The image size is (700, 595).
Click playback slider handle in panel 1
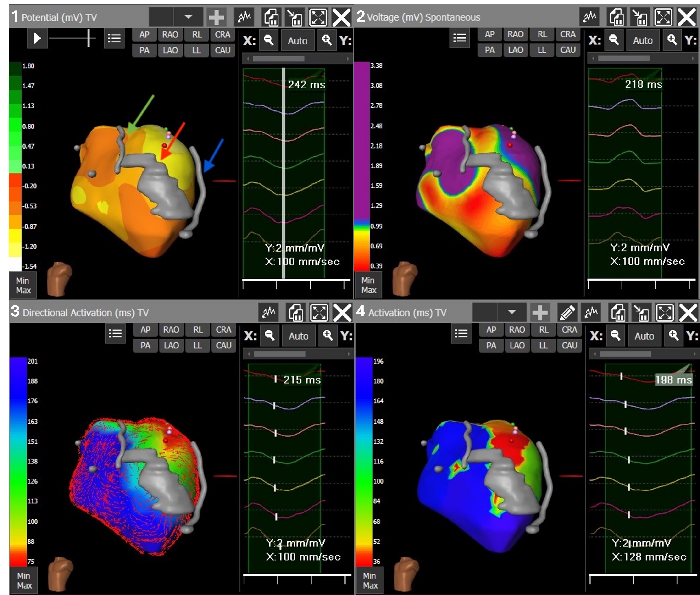[x=89, y=38]
